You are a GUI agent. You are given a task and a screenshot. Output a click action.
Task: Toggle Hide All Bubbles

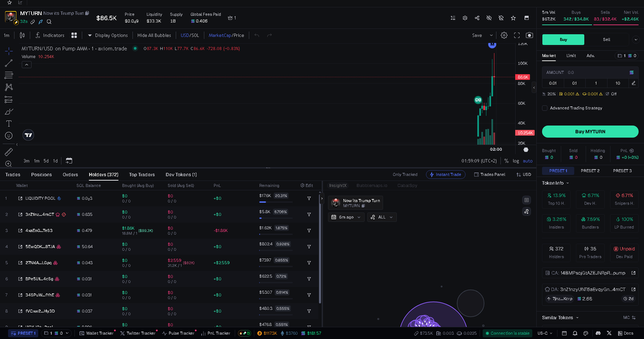[x=154, y=35]
